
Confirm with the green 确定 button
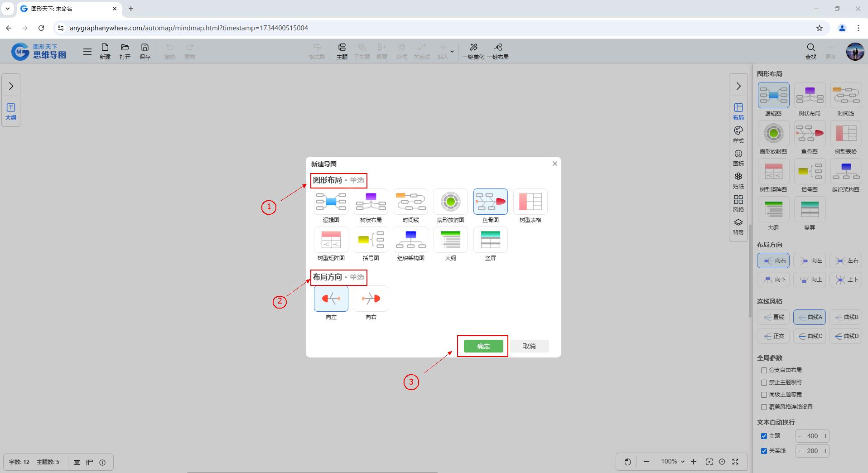(483, 346)
